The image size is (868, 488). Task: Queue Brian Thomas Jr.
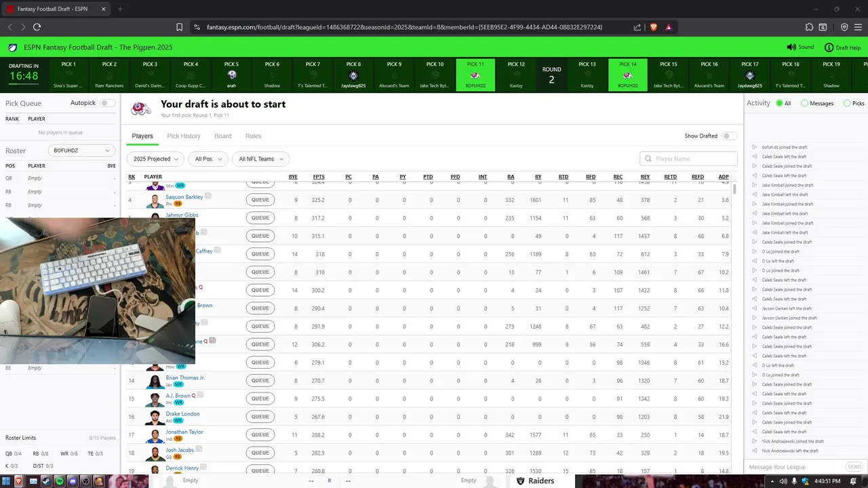pos(260,380)
